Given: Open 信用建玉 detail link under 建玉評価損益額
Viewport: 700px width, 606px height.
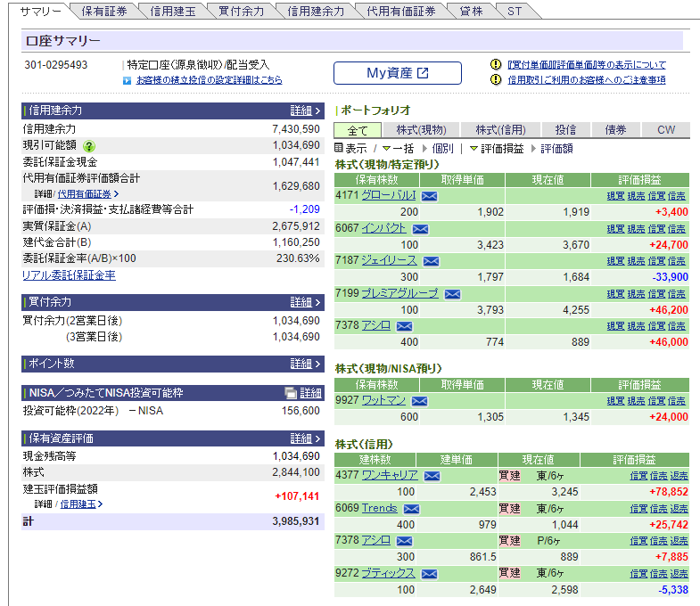Looking at the screenshot, I should tap(78, 504).
